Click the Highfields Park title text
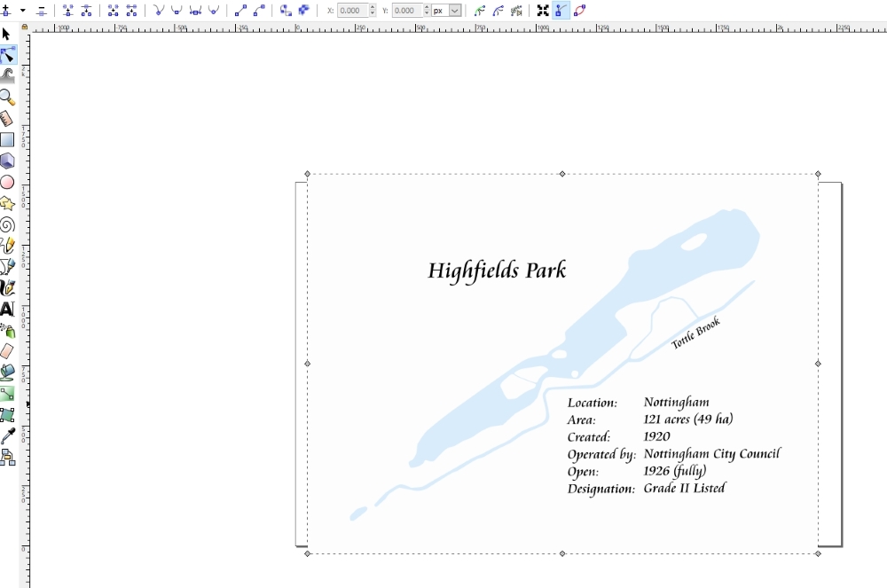887x588 pixels. coord(497,270)
